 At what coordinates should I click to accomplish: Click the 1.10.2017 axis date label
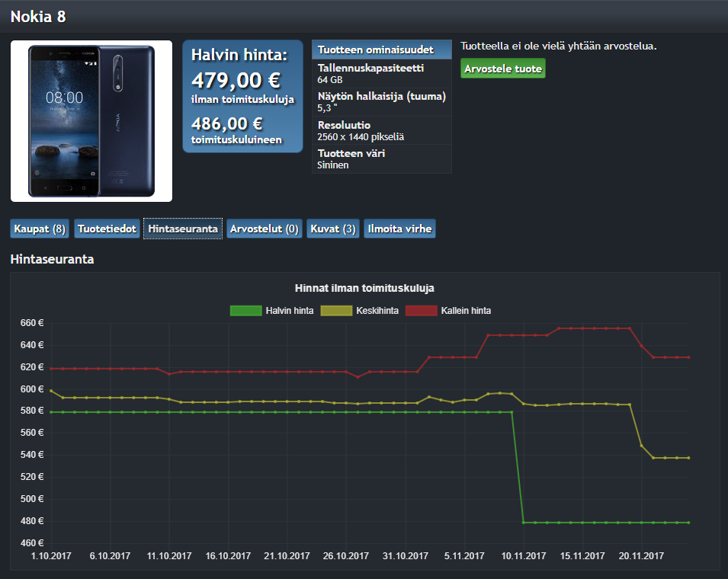click(x=51, y=556)
